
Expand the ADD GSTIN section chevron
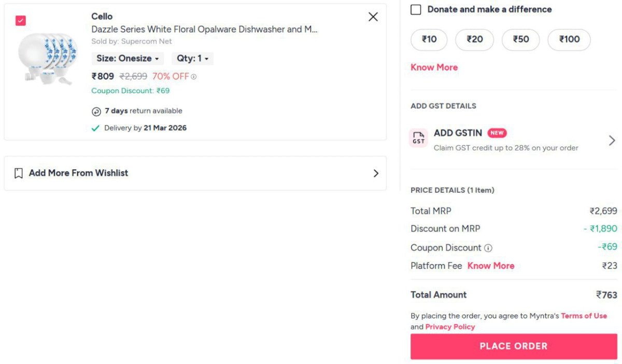612,140
